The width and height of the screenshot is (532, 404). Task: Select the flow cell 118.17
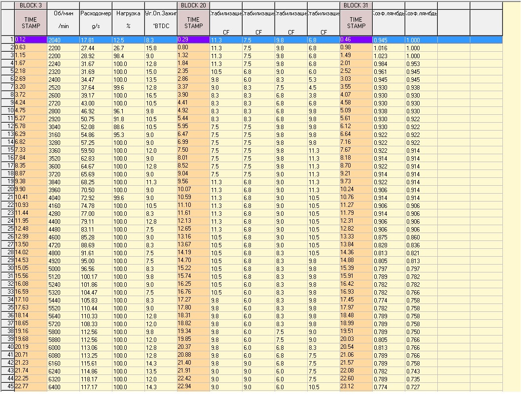tap(96, 379)
